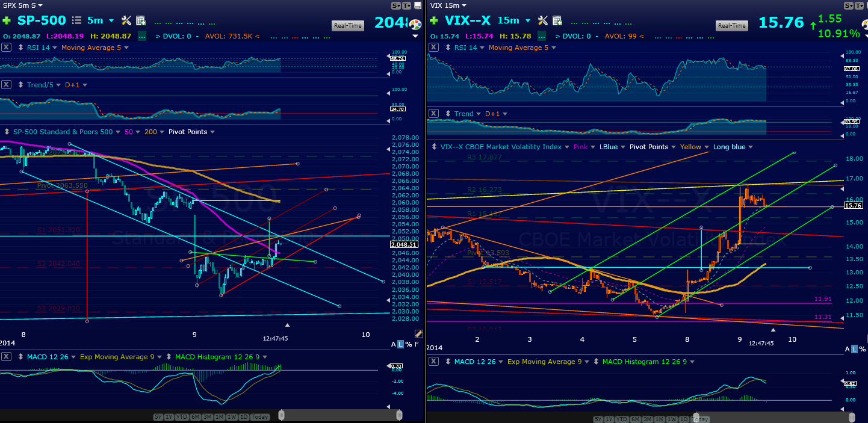Viewport: 868px width, 423px height.
Task: Close the RSI 14 panel in VIX chart
Action: tap(433, 48)
